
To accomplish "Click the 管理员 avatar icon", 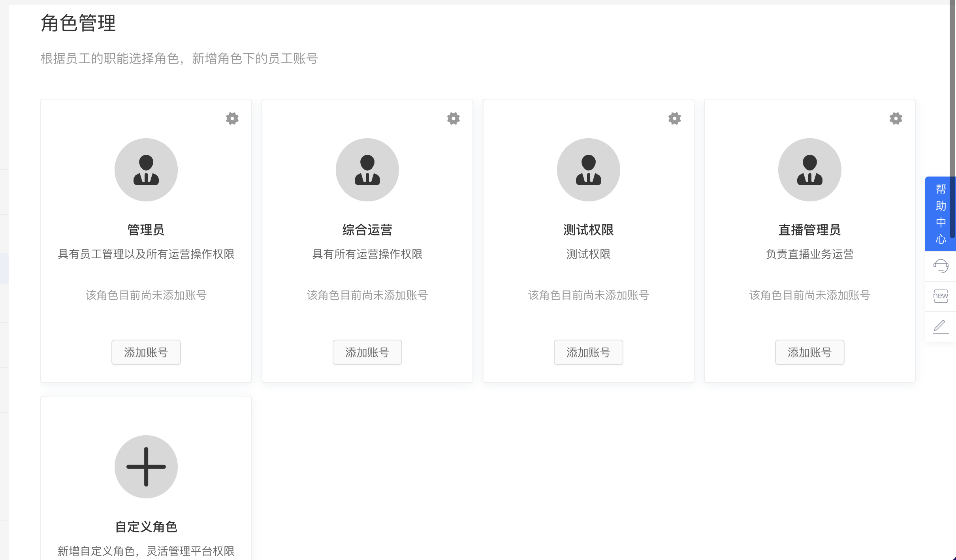I will click(146, 170).
